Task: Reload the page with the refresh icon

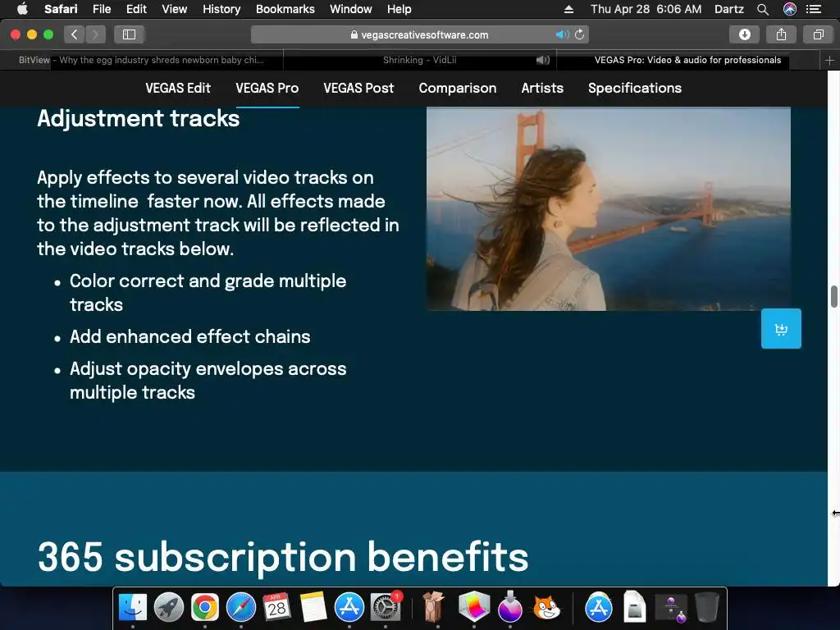Action: click(x=580, y=34)
